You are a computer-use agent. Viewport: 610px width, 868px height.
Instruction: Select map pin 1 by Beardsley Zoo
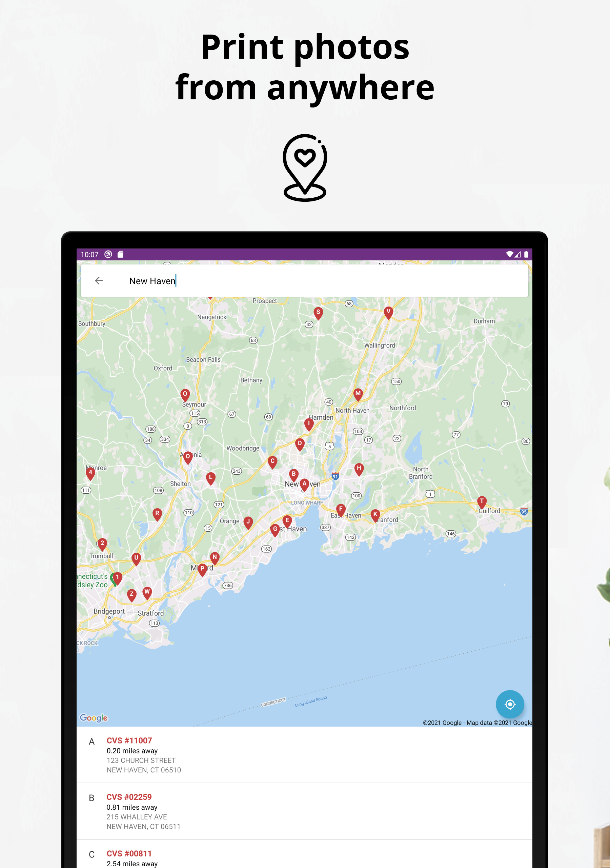click(x=117, y=579)
